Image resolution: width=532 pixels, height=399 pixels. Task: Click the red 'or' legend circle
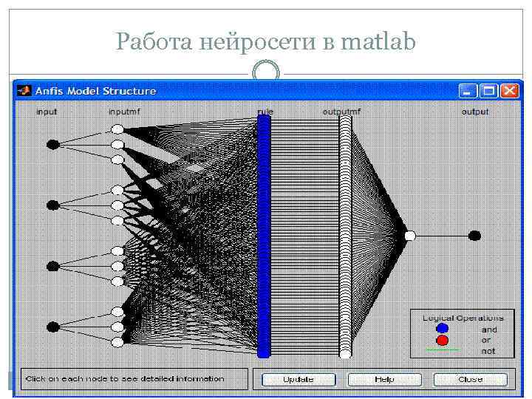click(x=442, y=341)
